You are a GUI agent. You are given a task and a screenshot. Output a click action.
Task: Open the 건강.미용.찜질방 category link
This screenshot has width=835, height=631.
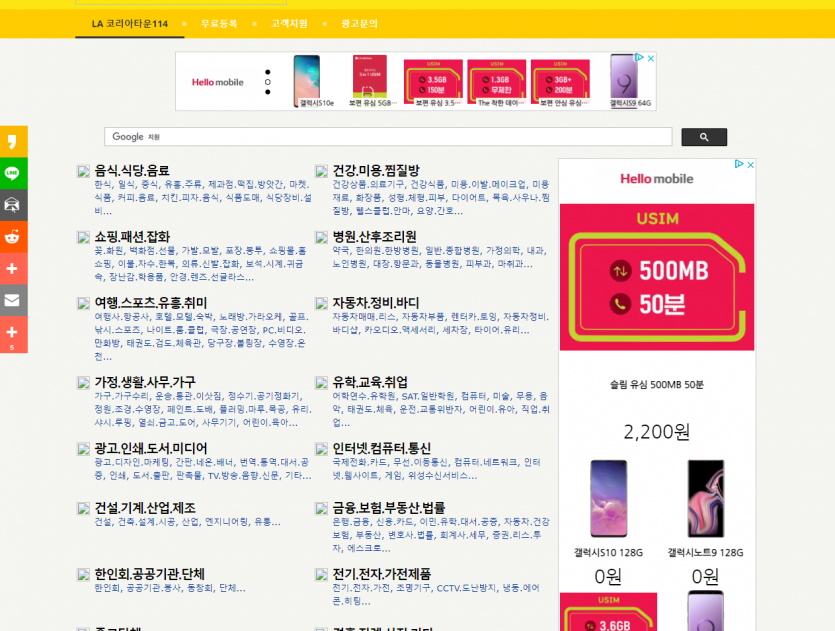click(x=376, y=171)
